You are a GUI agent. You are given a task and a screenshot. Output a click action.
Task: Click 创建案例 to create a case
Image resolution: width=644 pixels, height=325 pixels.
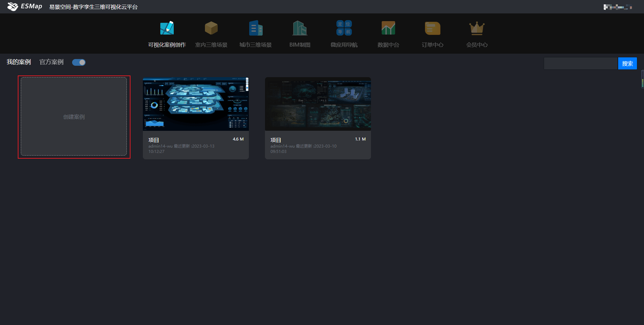74,117
